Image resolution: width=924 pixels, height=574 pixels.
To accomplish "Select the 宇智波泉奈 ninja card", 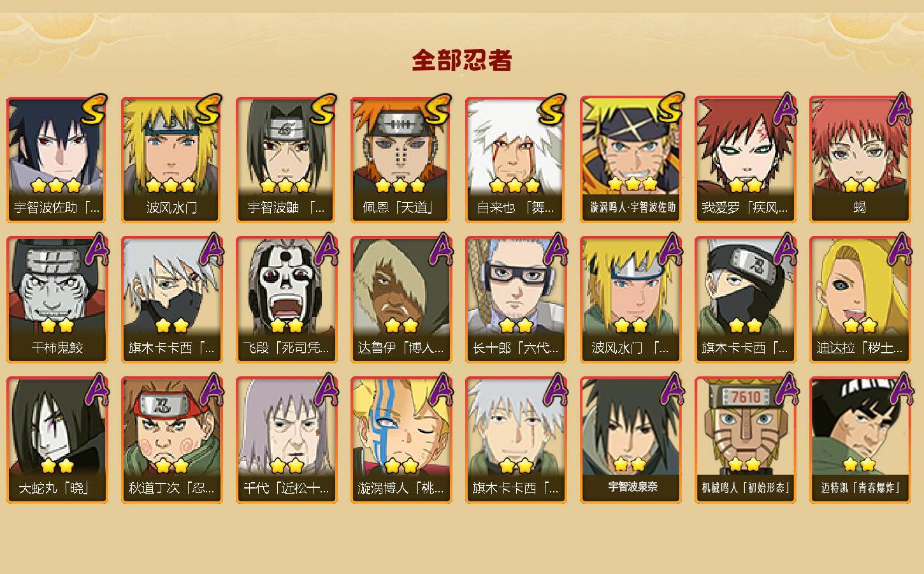I will pos(630,440).
